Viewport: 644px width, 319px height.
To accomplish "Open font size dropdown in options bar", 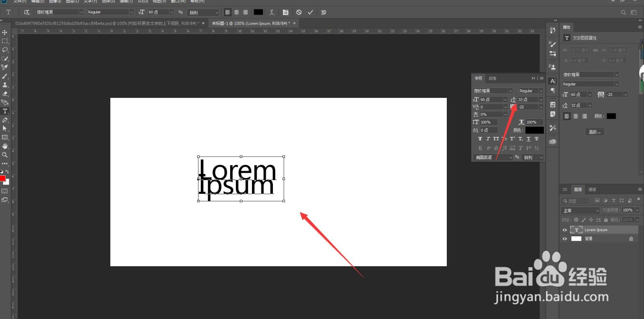I will click(171, 12).
